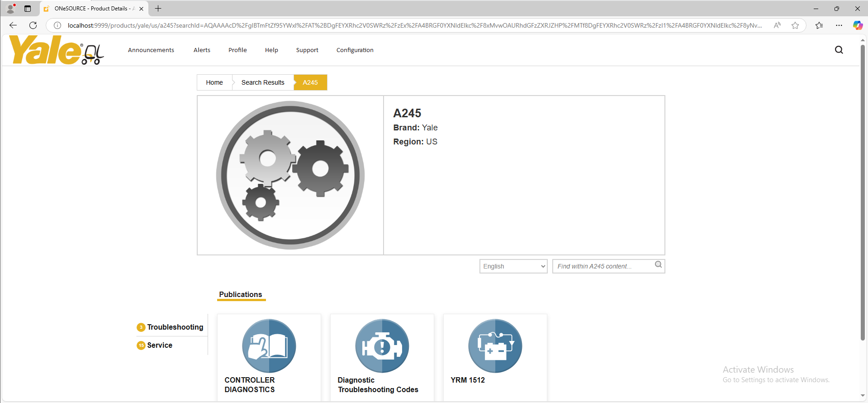Open the Alerts menu
The width and height of the screenshot is (868, 403).
click(202, 50)
